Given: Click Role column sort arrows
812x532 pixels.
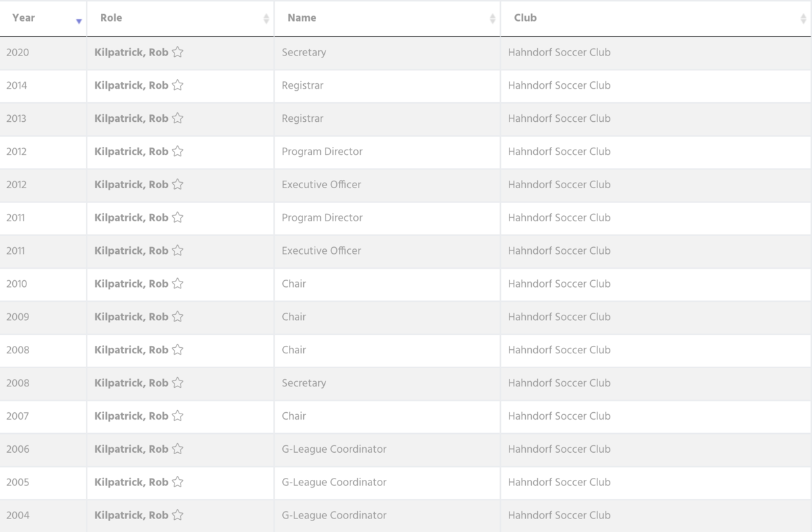Looking at the screenshot, I should [266, 19].
